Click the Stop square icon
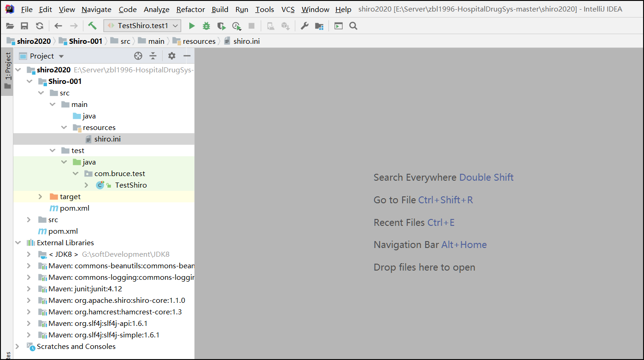Screen dimensions: 644x360 [x=252, y=26]
